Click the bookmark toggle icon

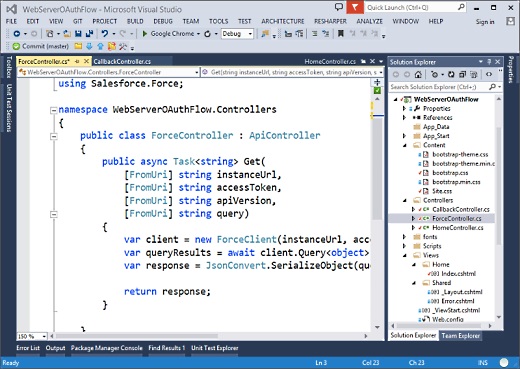click(341, 33)
